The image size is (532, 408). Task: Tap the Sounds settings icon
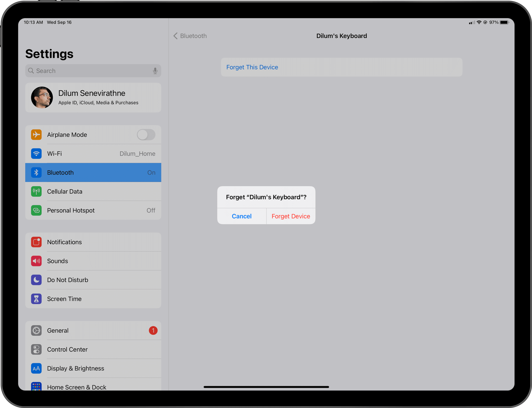(36, 261)
